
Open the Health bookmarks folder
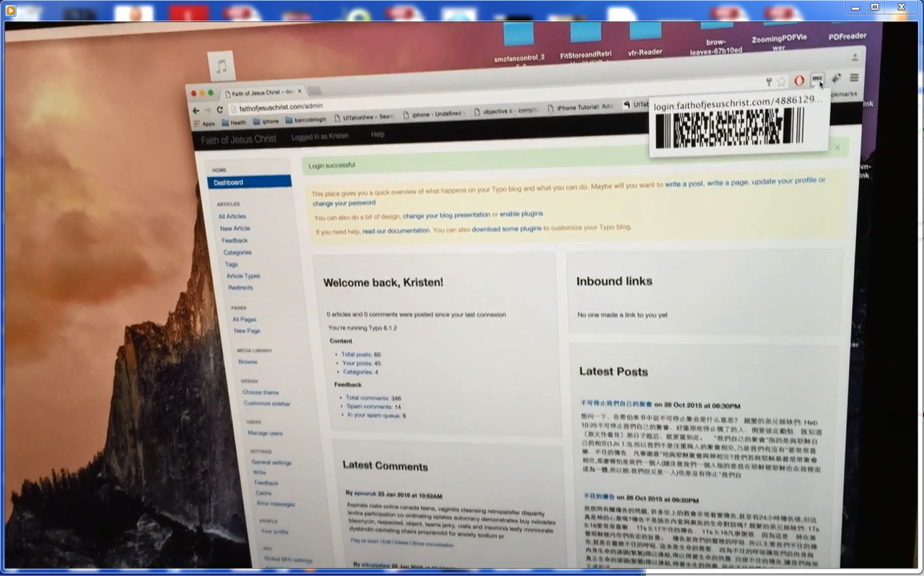pos(233,123)
